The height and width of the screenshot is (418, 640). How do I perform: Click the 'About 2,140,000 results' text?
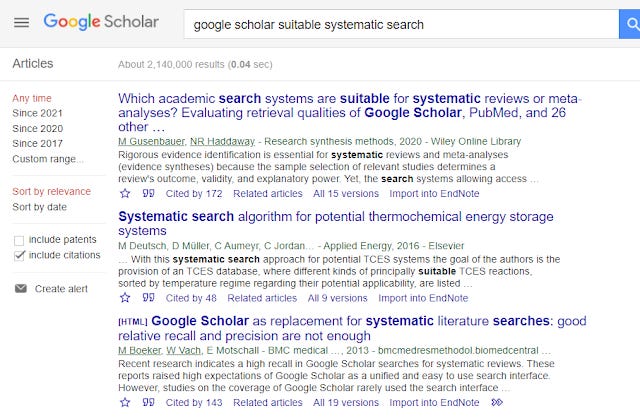click(x=171, y=64)
